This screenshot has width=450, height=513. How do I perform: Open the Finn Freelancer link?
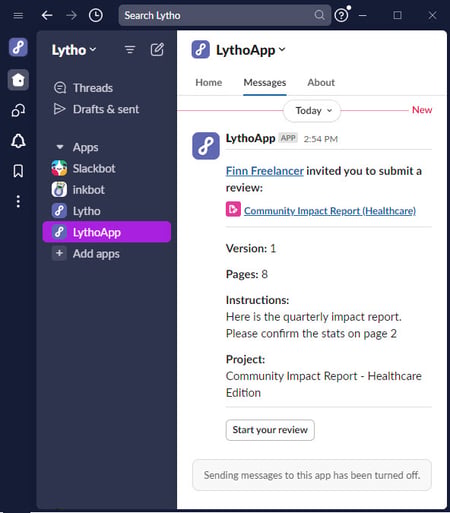[x=265, y=171]
